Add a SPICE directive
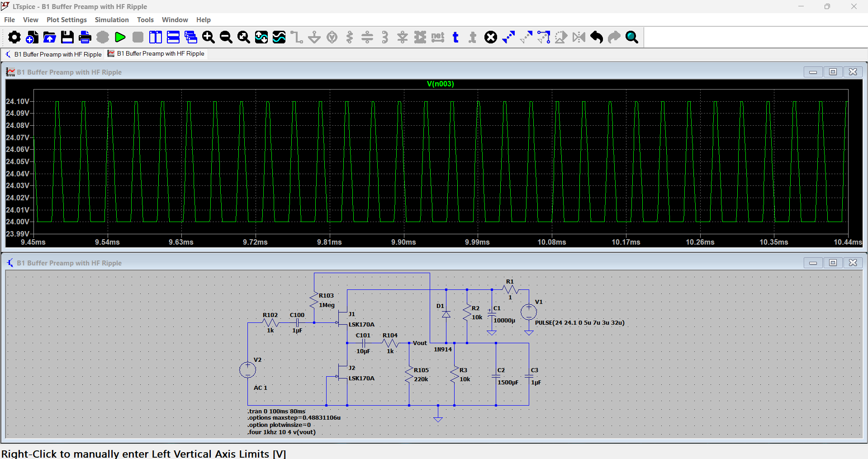This screenshot has height=459, width=868. click(473, 37)
